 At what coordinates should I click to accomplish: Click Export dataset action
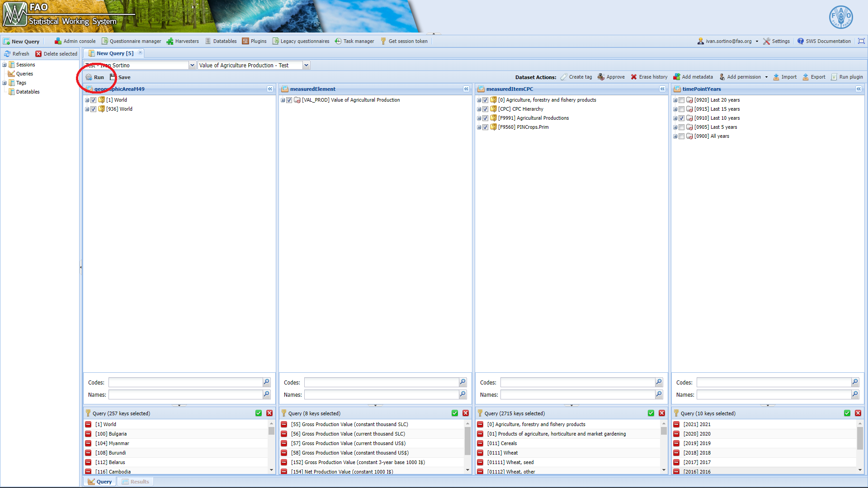tap(814, 77)
